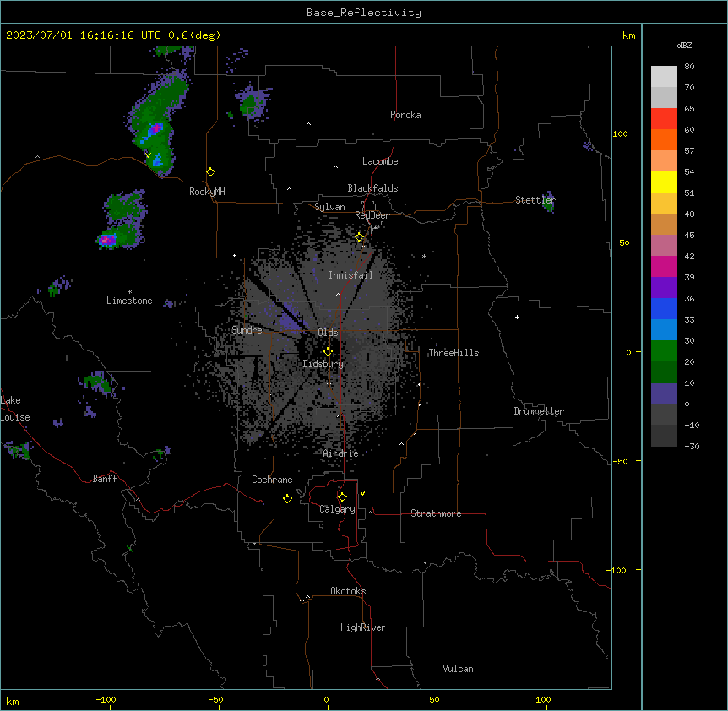
Task: Select the Blackfalds label on map
Action: click(x=372, y=188)
